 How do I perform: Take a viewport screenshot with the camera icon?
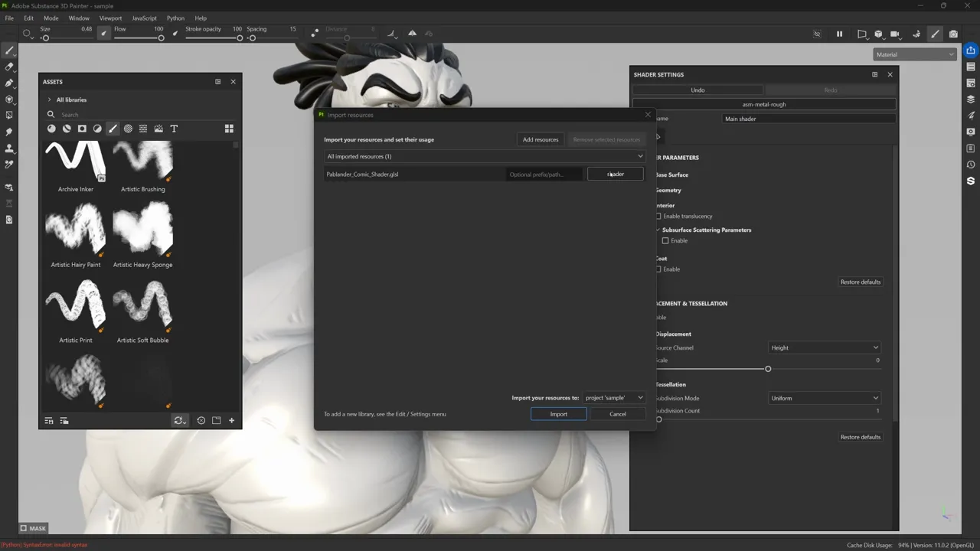coord(954,34)
